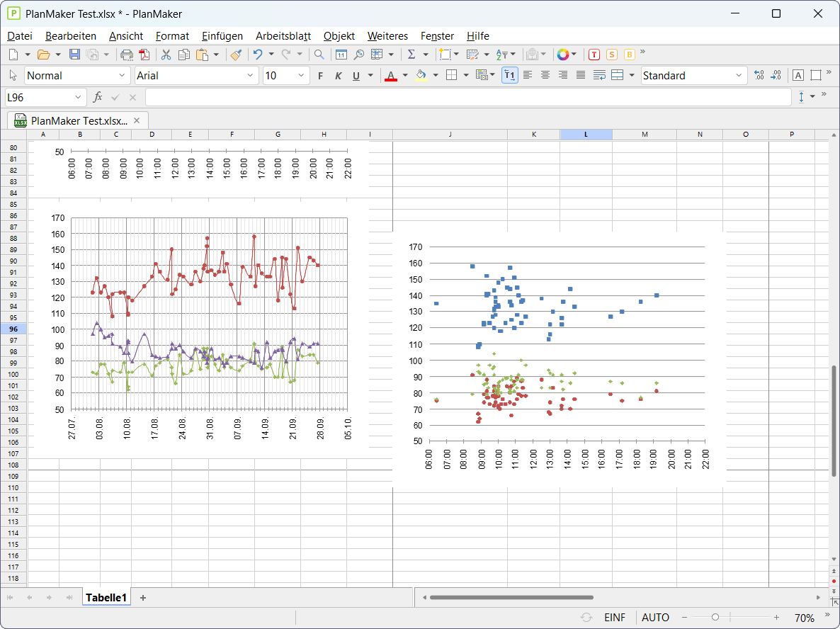Open sort and filter A-Z icon
The height and width of the screenshot is (629, 840).
pos(501,54)
